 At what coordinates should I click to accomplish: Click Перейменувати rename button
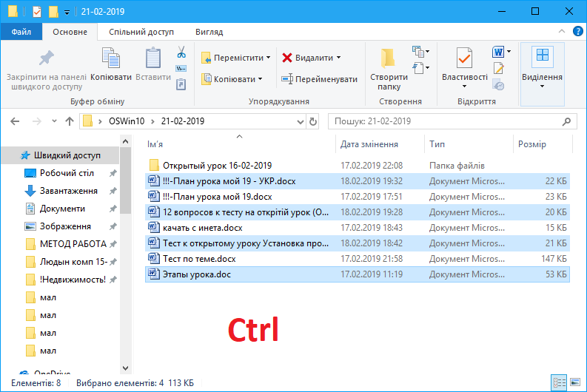pyautogui.click(x=319, y=79)
